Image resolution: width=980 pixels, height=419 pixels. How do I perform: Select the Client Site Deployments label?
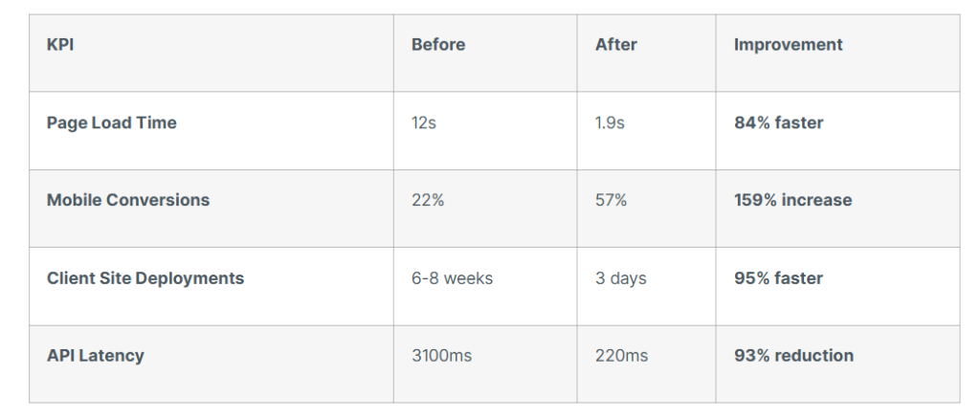click(x=145, y=278)
